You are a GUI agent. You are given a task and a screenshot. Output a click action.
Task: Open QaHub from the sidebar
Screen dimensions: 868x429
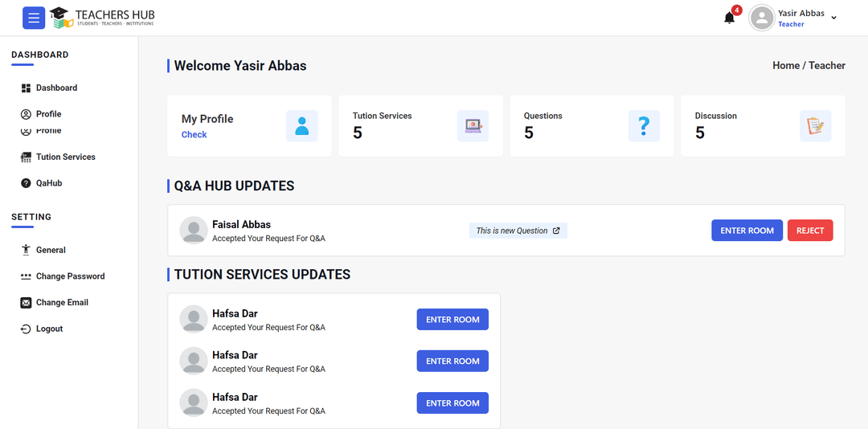pyautogui.click(x=48, y=183)
